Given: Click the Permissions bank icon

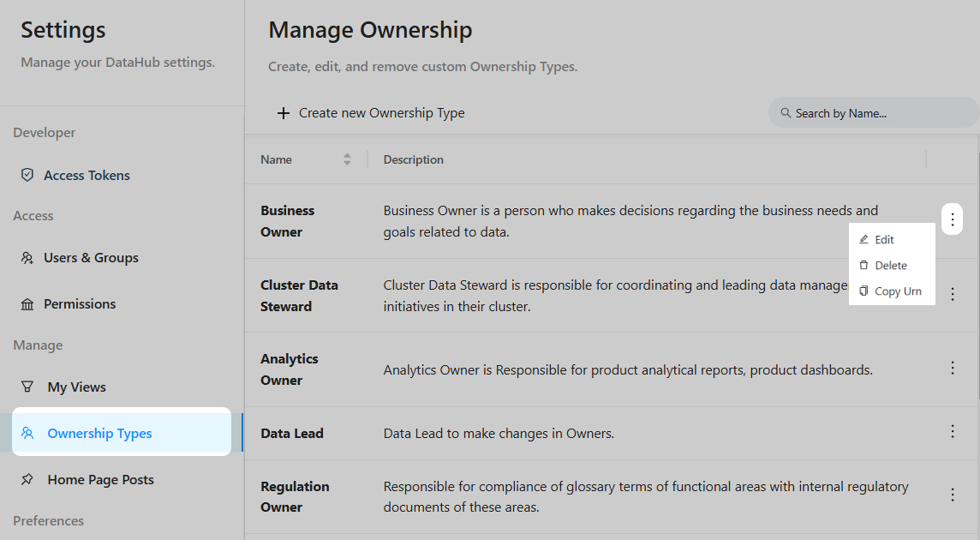Looking at the screenshot, I should tap(27, 304).
